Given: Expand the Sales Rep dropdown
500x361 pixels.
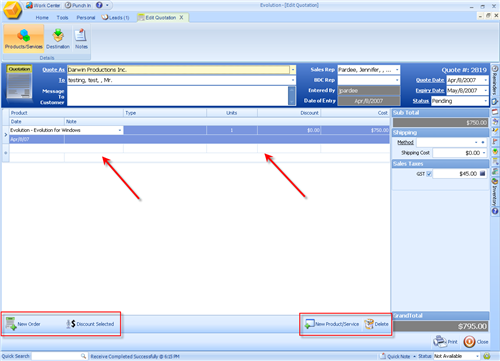Looking at the screenshot, I should coord(397,70).
